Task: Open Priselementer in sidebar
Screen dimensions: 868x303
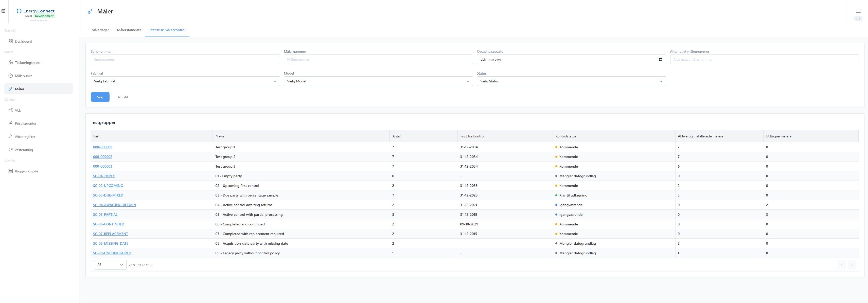Action: (38, 123)
